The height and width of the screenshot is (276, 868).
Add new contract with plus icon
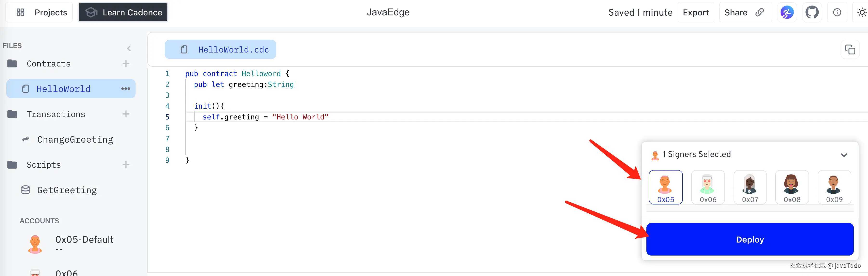coord(126,63)
